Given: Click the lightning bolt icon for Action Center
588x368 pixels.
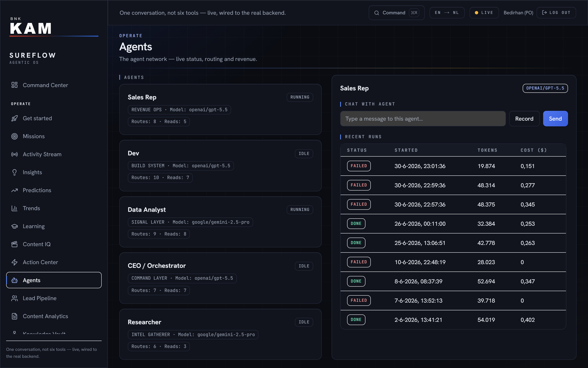Looking at the screenshot, I should (x=14, y=262).
